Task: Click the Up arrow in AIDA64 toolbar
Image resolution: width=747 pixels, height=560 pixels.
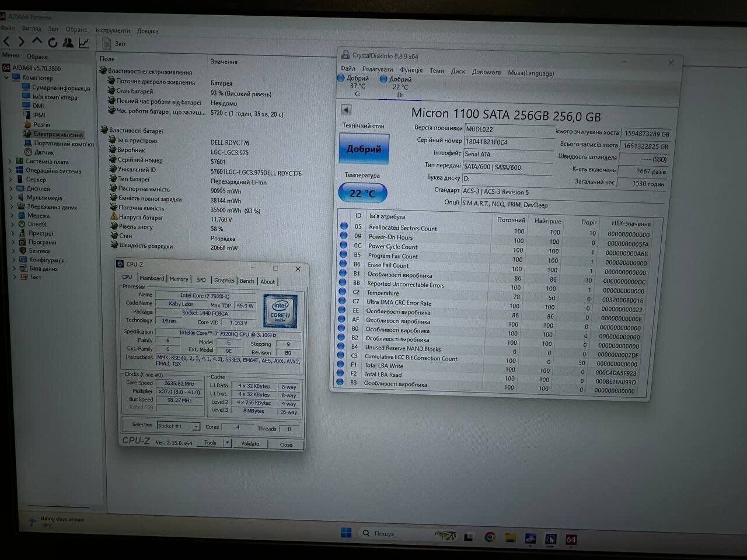Action: [37, 41]
